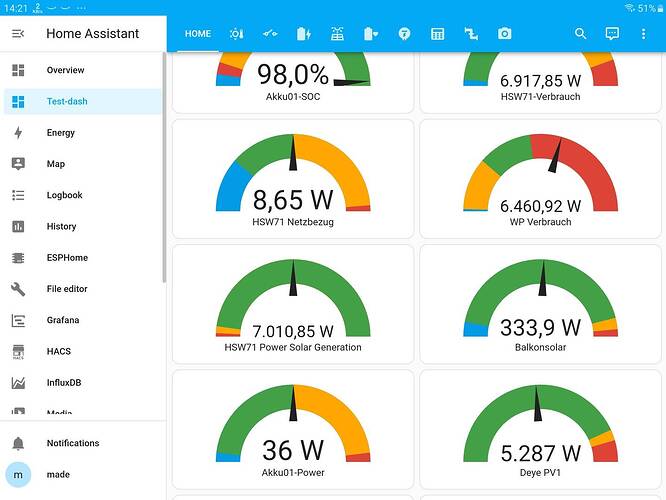This screenshot has height=500, width=666.
Task: Open the Tesla-style charger tab icon
Action: pyautogui.click(x=404, y=34)
